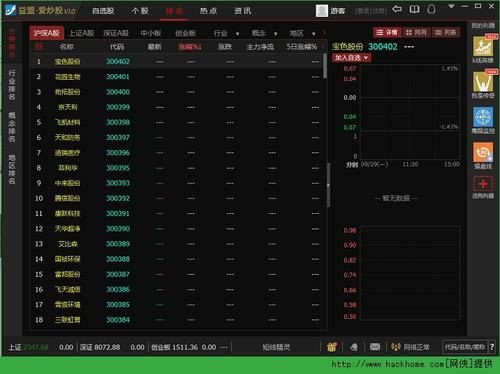Screen dimensions: 500x374
Task: Select the 创业板 market tab
Action: [186, 33]
